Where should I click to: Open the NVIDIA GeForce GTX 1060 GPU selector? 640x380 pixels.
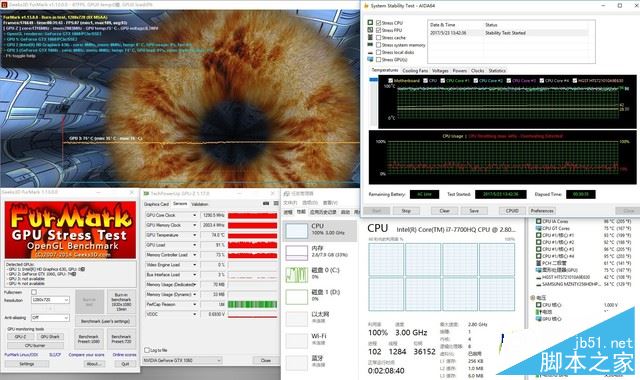coord(182,360)
